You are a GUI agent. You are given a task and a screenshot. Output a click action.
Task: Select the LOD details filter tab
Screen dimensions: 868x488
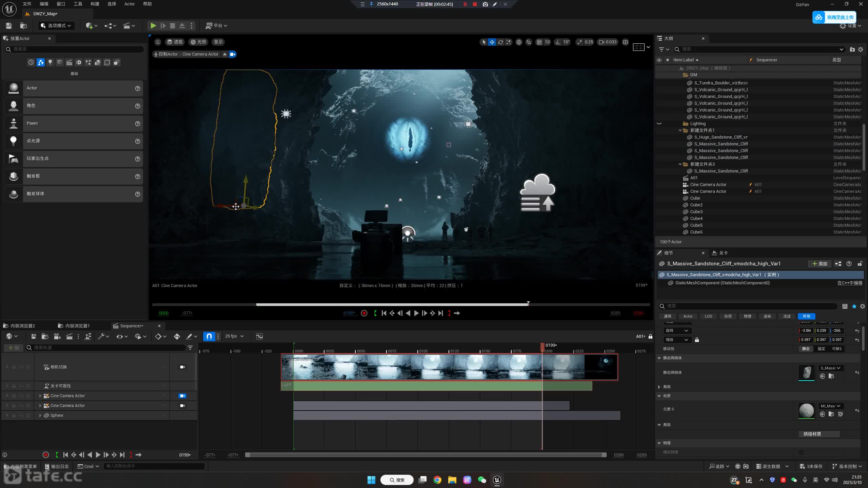[708, 316]
